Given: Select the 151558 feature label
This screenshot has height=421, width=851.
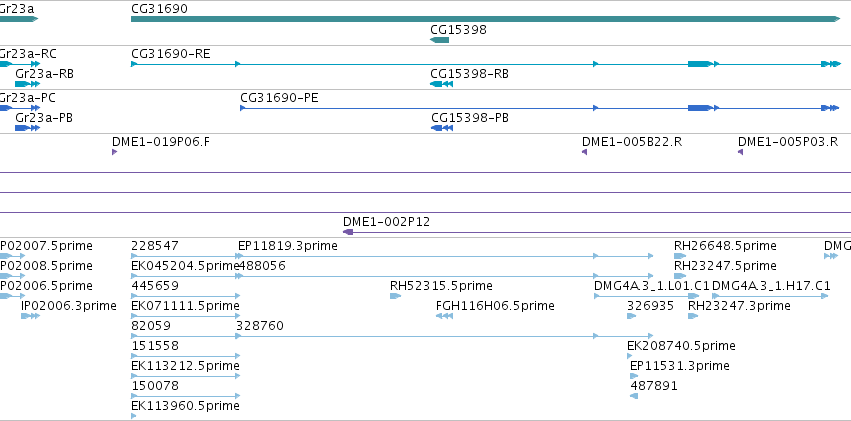Looking at the screenshot, I should point(155,346).
